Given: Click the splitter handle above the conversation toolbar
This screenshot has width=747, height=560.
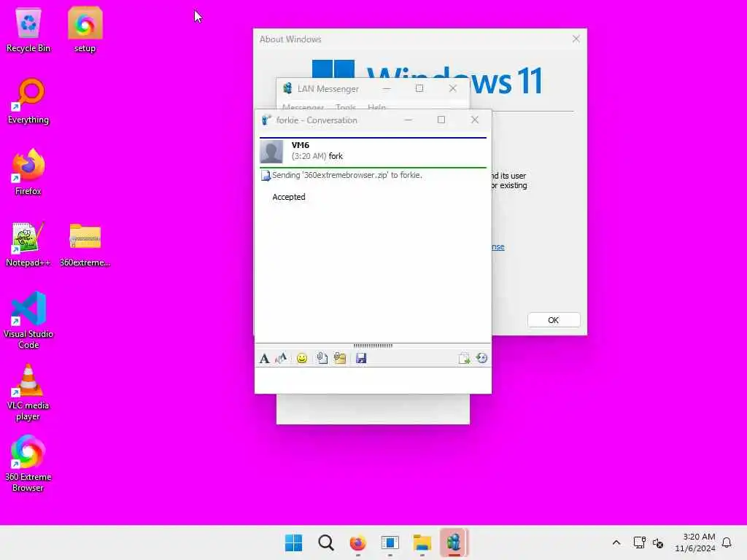Looking at the screenshot, I should coord(373,346).
